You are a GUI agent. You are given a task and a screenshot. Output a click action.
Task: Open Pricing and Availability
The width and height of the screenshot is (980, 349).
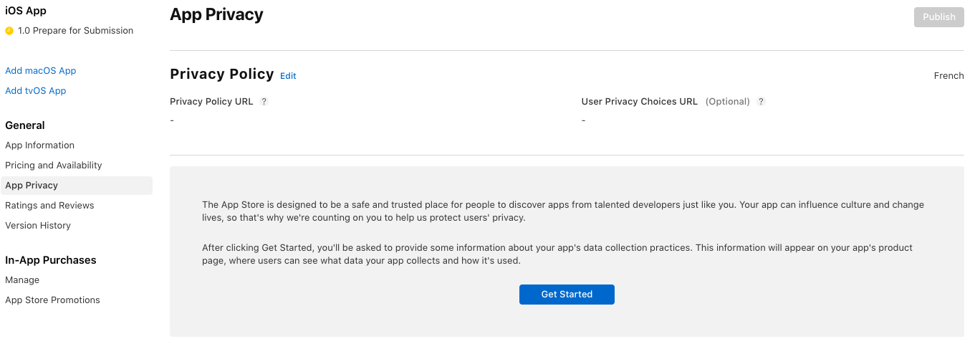pyautogui.click(x=54, y=166)
